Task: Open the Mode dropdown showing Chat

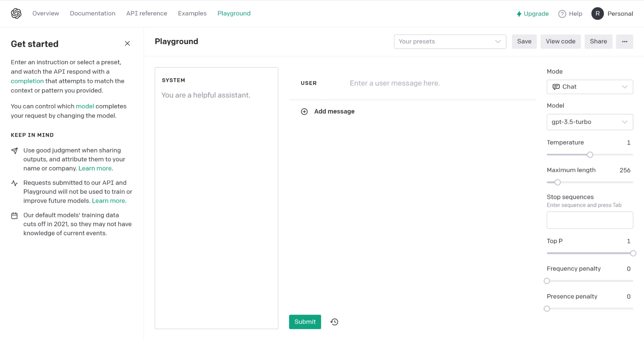Action: click(x=590, y=87)
